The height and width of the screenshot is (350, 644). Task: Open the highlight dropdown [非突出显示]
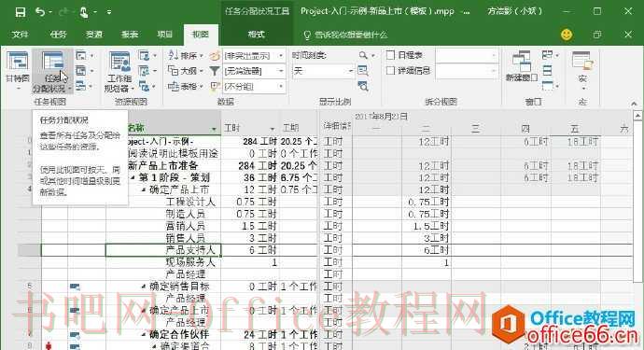[x=281, y=55]
